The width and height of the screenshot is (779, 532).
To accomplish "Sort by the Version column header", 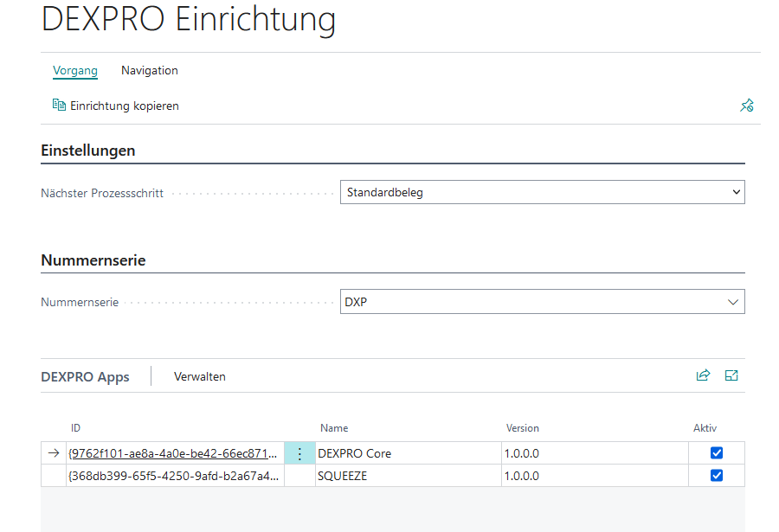I will click(x=523, y=428).
